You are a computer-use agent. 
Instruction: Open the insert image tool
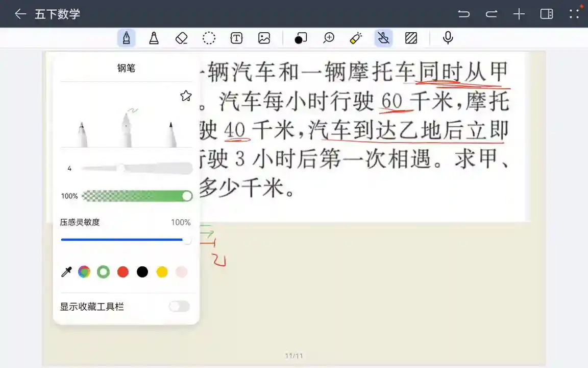264,38
